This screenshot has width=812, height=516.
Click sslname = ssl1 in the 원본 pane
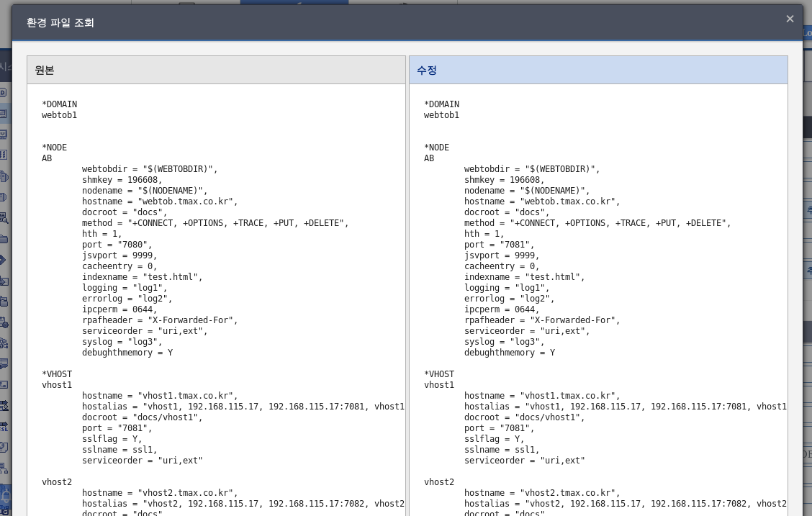(x=119, y=450)
